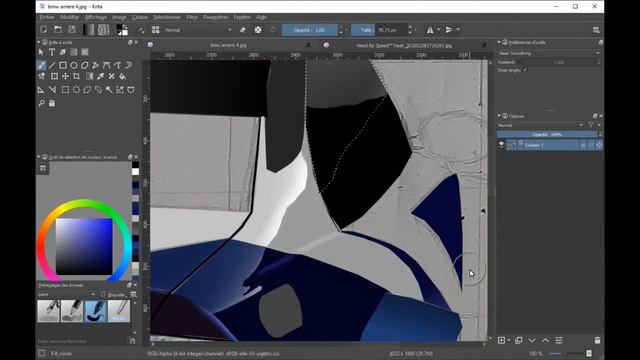Select the Freehand Path tool
640x360 pixels.
coord(118,65)
